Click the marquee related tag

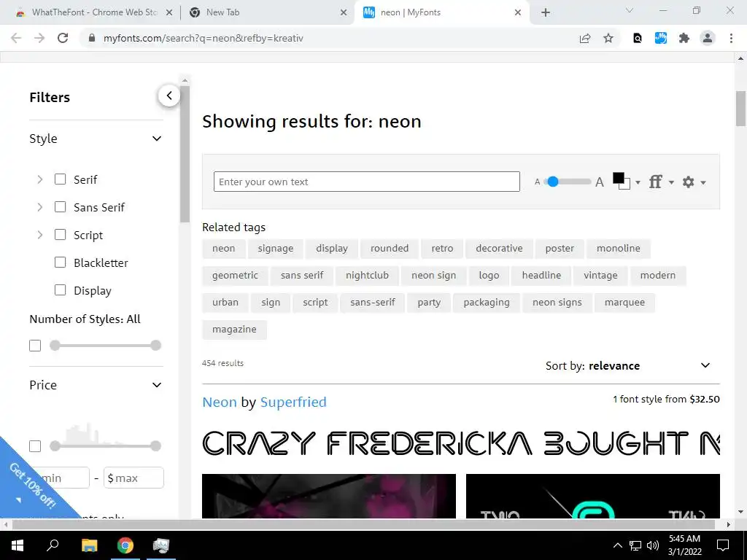point(624,303)
